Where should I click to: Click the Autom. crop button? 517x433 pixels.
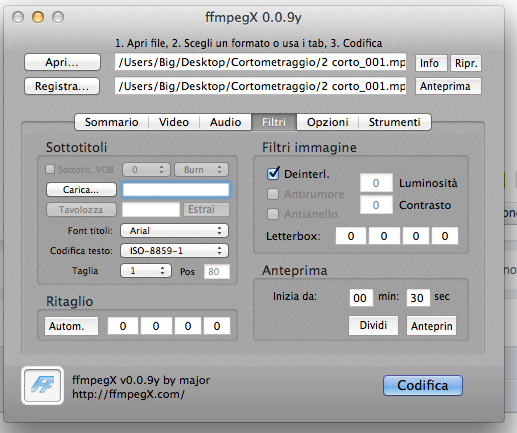click(x=71, y=326)
